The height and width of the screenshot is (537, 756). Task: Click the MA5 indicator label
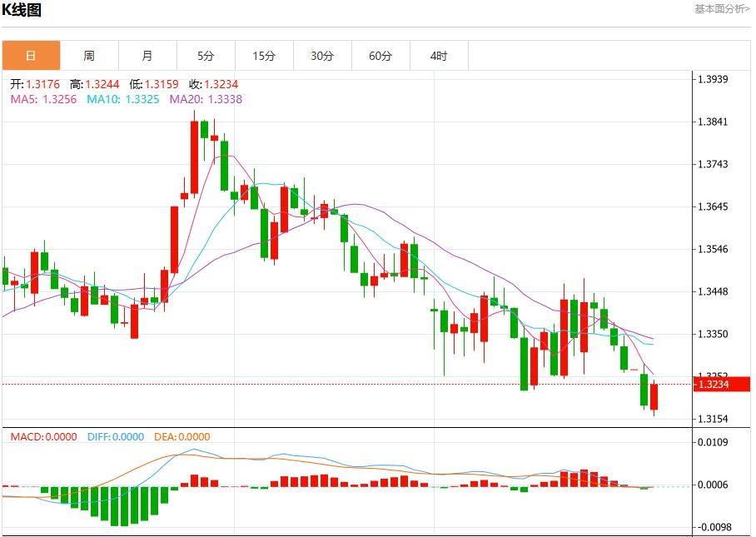pyautogui.click(x=43, y=99)
